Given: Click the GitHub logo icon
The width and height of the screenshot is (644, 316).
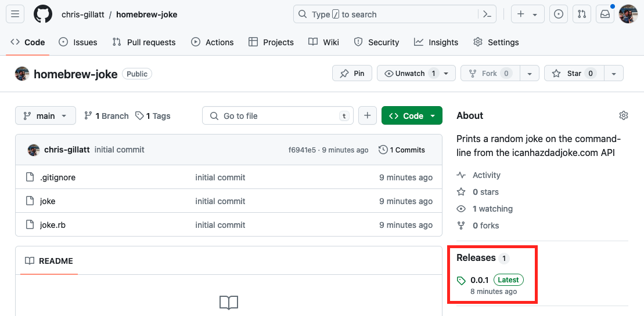Looking at the screenshot, I should tap(43, 14).
